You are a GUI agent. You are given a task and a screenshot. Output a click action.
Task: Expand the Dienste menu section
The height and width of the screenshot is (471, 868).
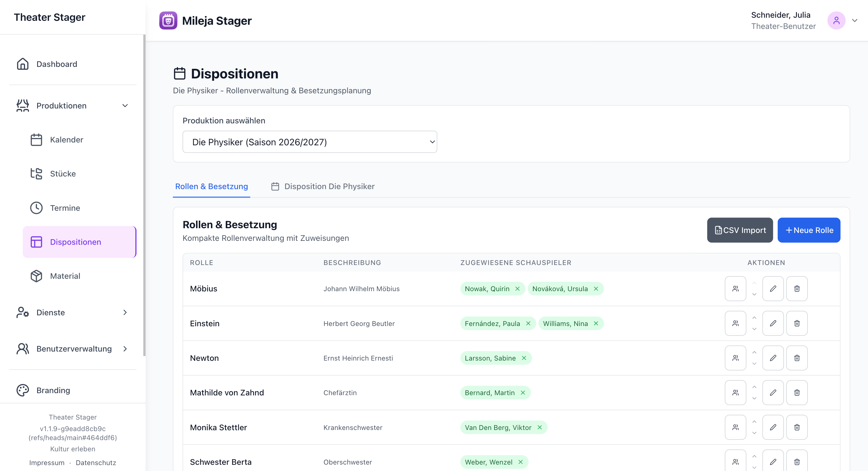coord(125,313)
